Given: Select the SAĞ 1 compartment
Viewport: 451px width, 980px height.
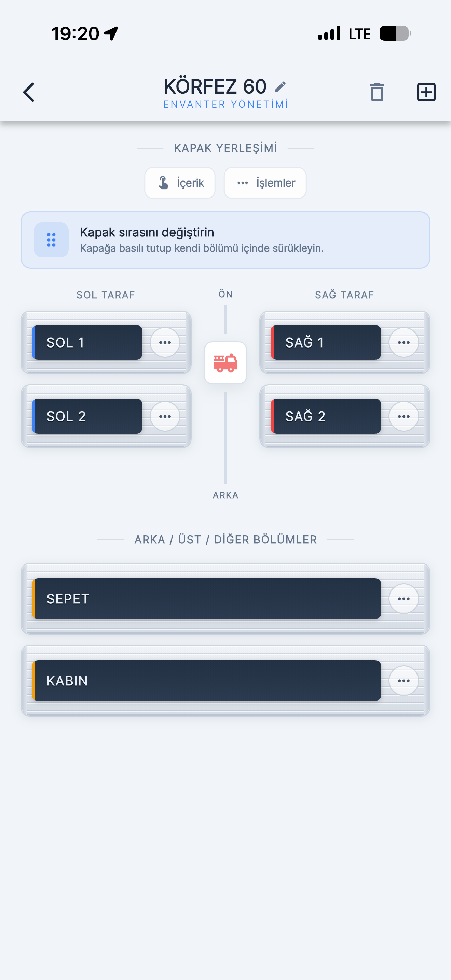Looking at the screenshot, I should [x=326, y=342].
